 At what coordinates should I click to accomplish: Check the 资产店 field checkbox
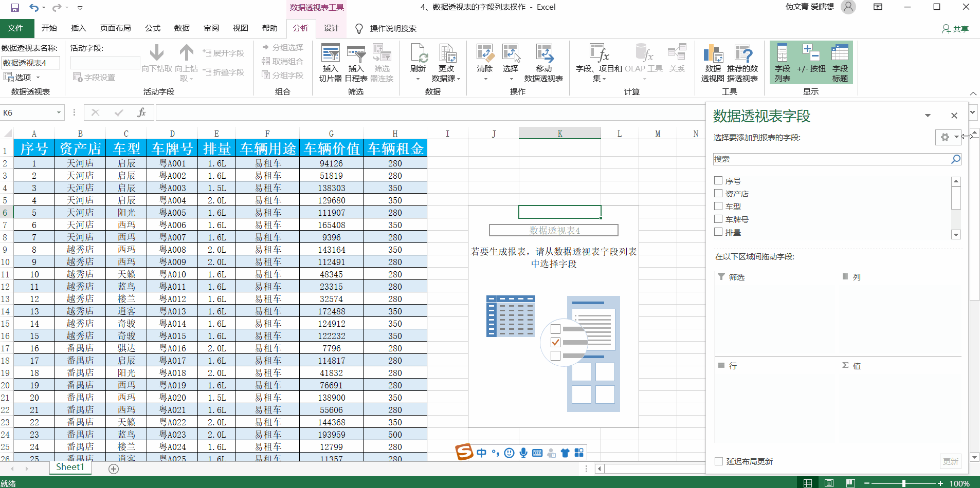[x=718, y=193]
